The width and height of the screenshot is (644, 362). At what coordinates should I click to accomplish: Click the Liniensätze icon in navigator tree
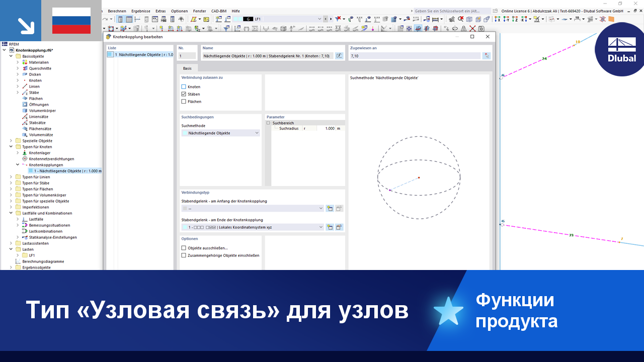pyautogui.click(x=25, y=117)
